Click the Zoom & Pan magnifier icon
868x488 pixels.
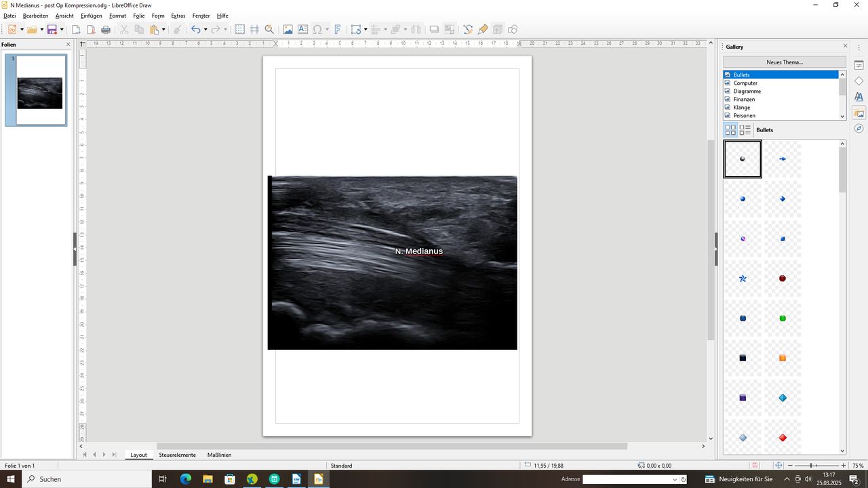click(269, 29)
